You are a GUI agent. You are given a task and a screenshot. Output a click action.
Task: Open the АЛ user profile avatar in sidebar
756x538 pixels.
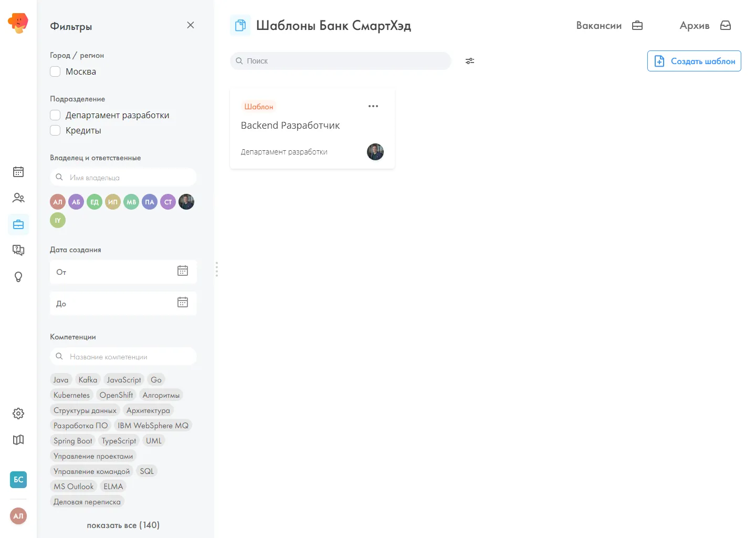point(18,516)
